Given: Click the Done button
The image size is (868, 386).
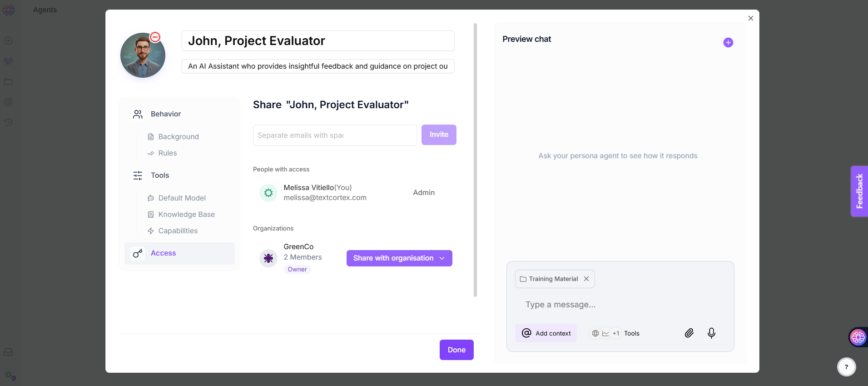Looking at the screenshot, I should (456, 350).
